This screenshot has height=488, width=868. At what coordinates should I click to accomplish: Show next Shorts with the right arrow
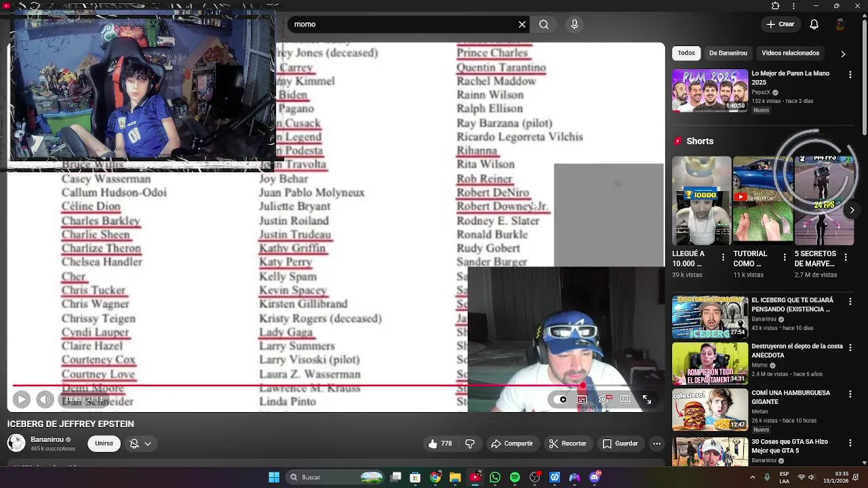pos(852,210)
